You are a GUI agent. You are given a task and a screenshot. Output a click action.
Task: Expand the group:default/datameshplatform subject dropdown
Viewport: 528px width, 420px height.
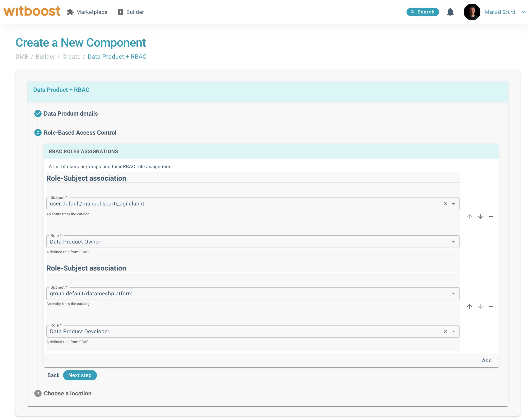pos(453,293)
